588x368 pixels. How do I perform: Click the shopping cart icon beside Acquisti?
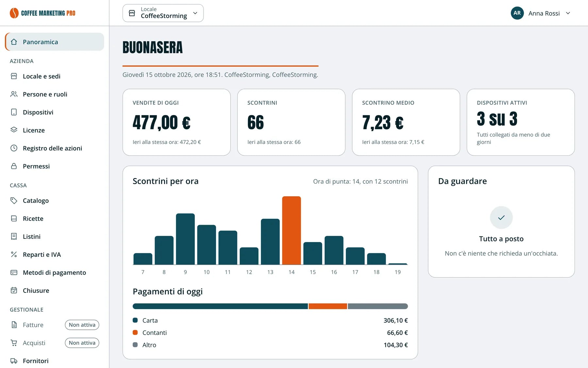pyautogui.click(x=14, y=343)
